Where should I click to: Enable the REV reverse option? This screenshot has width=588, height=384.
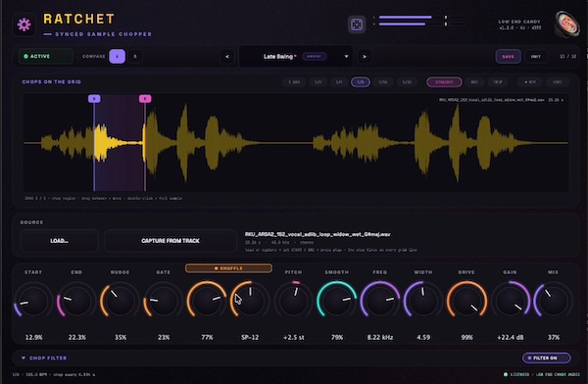530,82
